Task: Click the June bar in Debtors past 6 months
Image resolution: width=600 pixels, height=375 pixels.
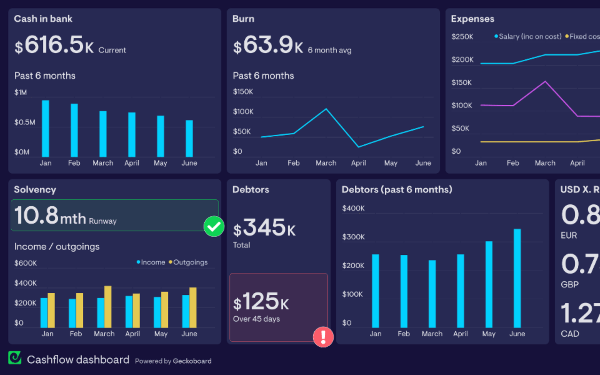Action: tap(517, 278)
